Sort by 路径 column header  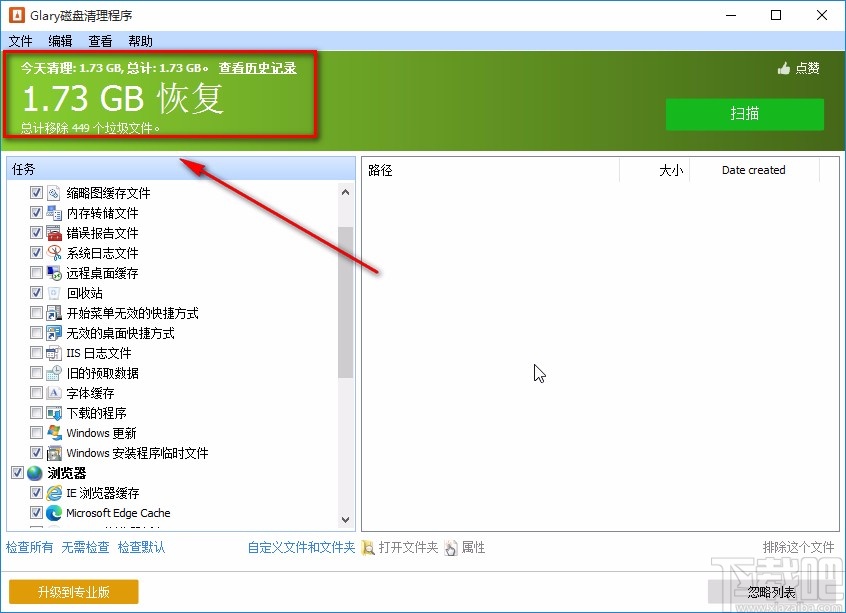[x=490, y=170]
